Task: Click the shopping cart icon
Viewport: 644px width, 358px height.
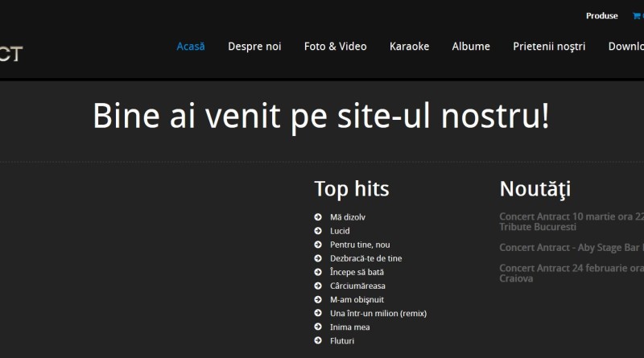Action: [x=637, y=16]
